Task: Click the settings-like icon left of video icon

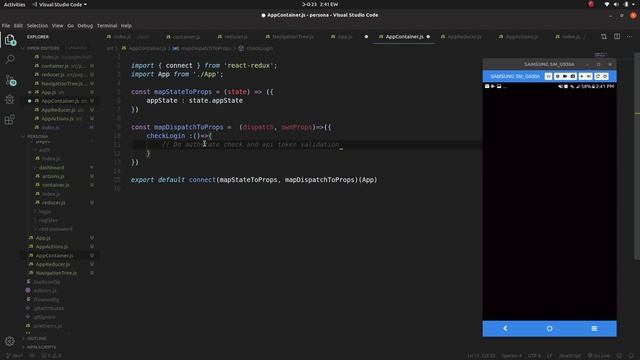Action: point(558,76)
